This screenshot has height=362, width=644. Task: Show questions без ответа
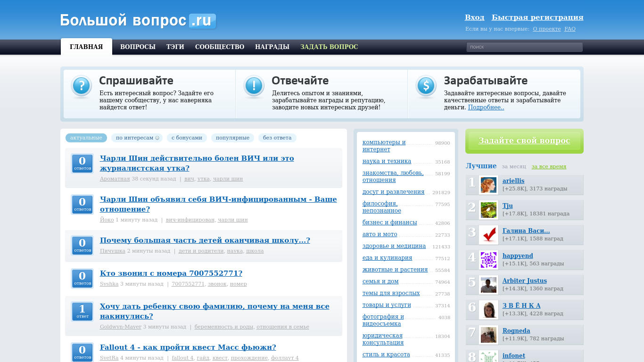pos(277,138)
